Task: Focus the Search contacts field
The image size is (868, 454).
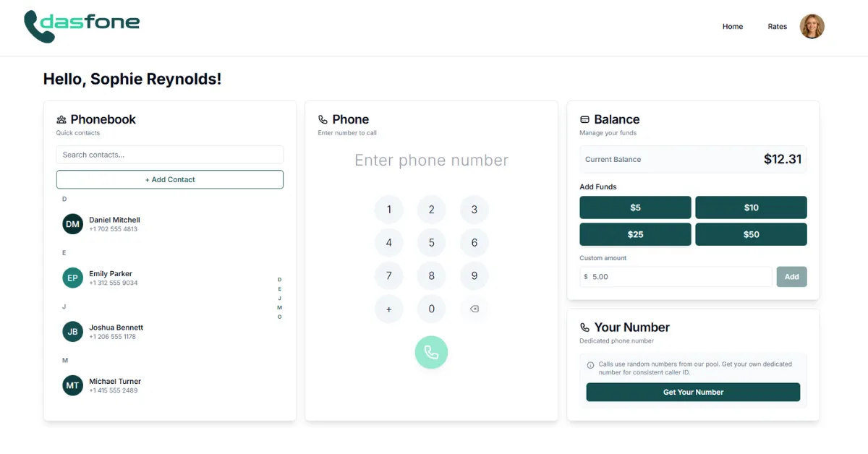Action: 170,155
